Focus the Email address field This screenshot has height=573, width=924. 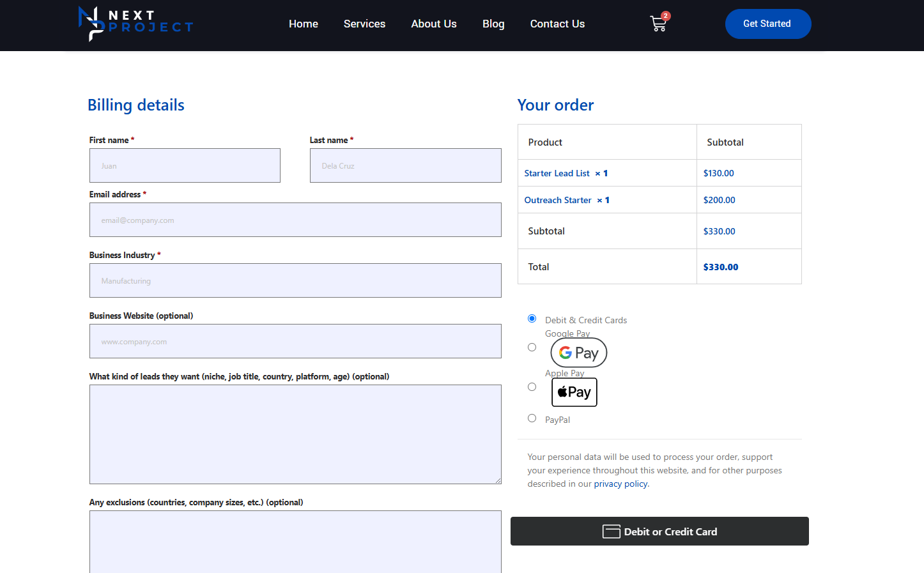tap(295, 220)
